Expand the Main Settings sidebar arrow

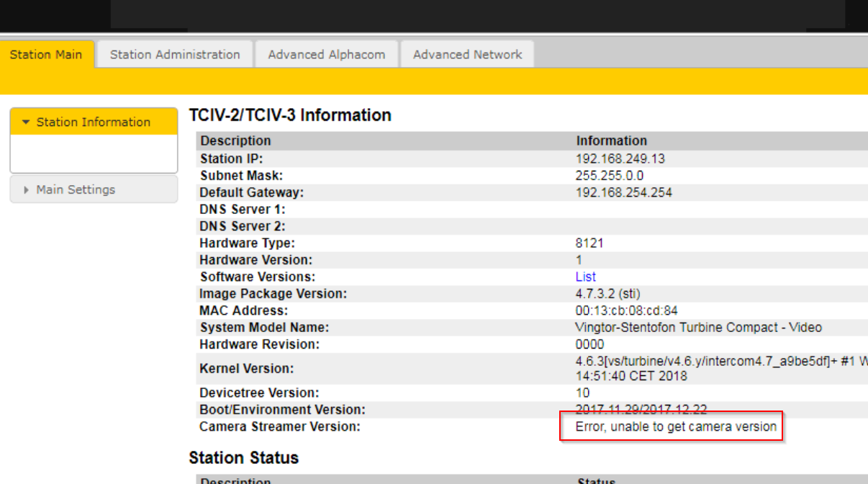point(27,190)
